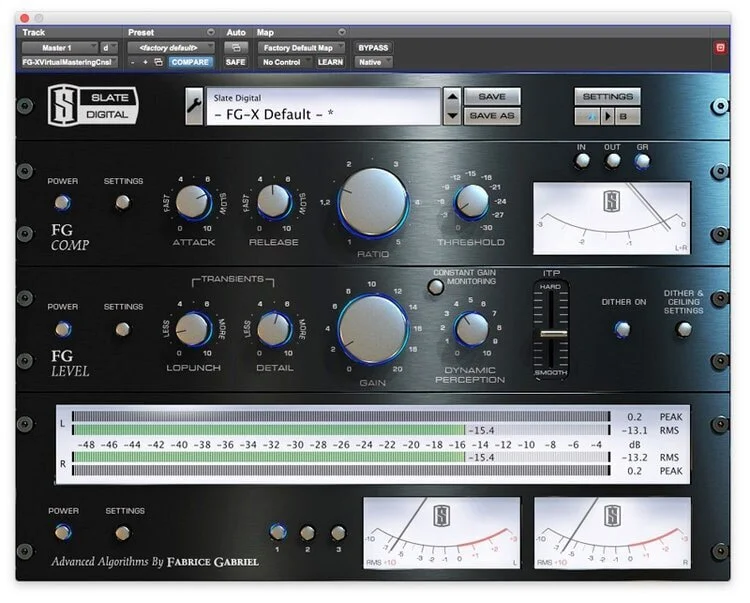Toggle the automation SAFE button

[x=236, y=62]
